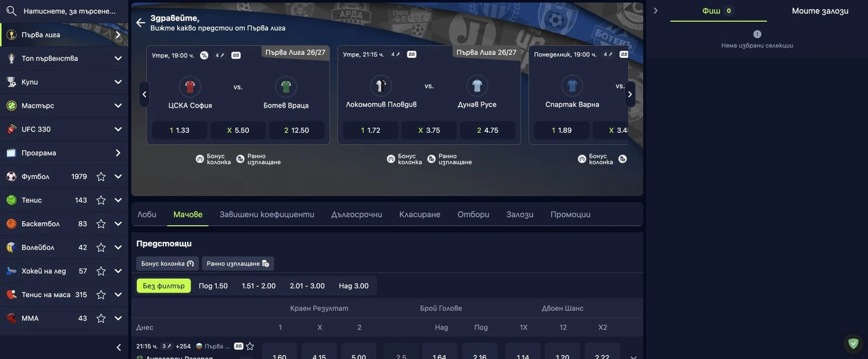Click Тенис на маса paddle icon
868x359 pixels.
pos(11,294)
